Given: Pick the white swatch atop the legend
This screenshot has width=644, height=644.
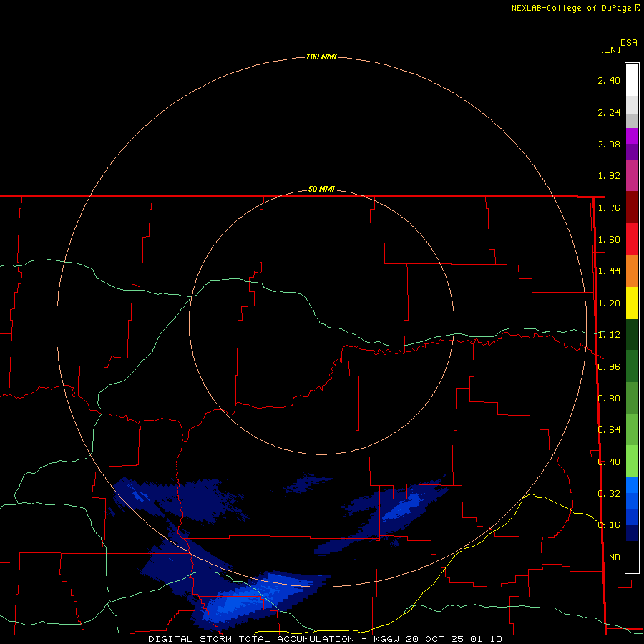Looking at the screenshot, I should [632, 80].
